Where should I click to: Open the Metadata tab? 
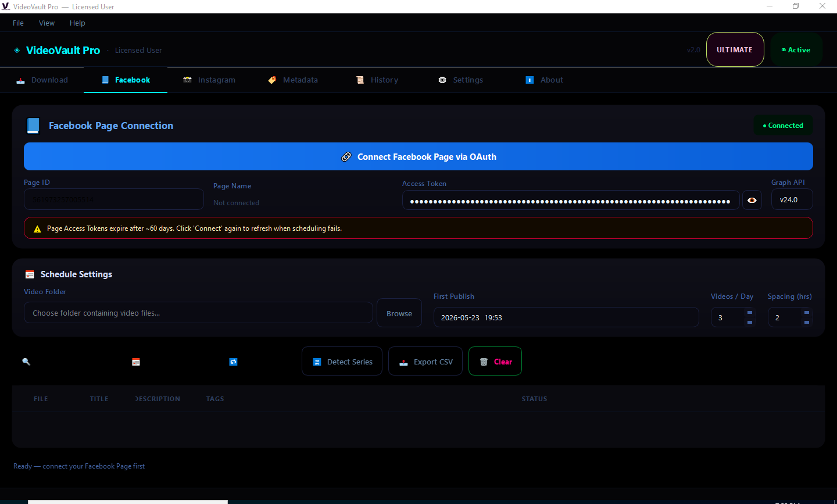point(293,80)
